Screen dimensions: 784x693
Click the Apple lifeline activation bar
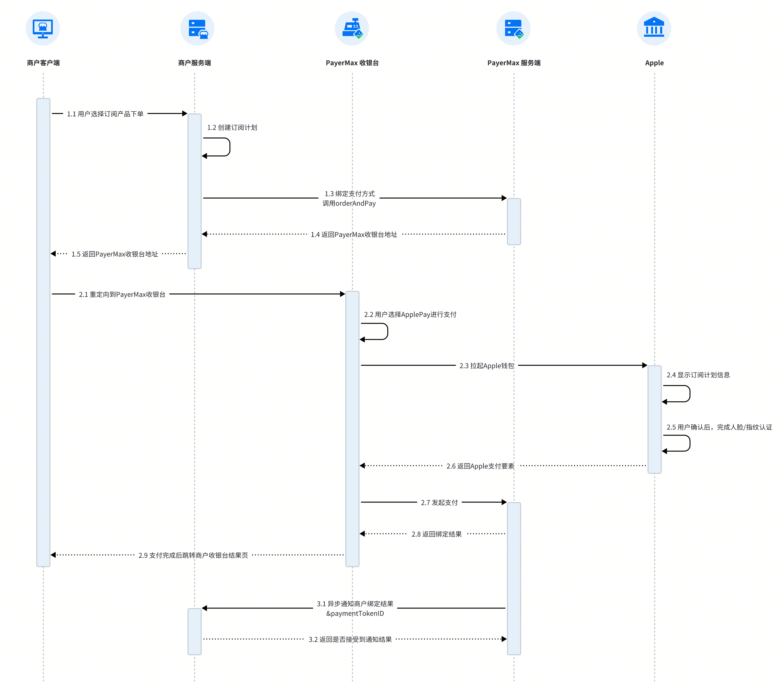point(654,420)
